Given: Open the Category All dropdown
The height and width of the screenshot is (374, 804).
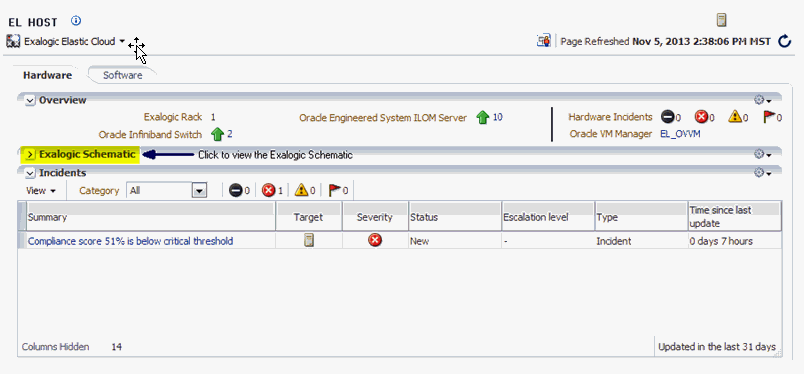Looking at the screenshot, I should 199,191.
